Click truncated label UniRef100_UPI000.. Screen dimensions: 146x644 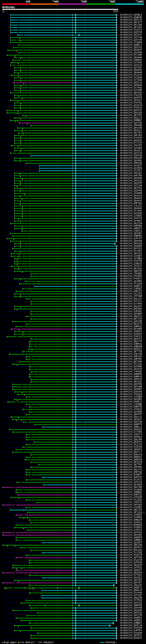click(132, 512)
